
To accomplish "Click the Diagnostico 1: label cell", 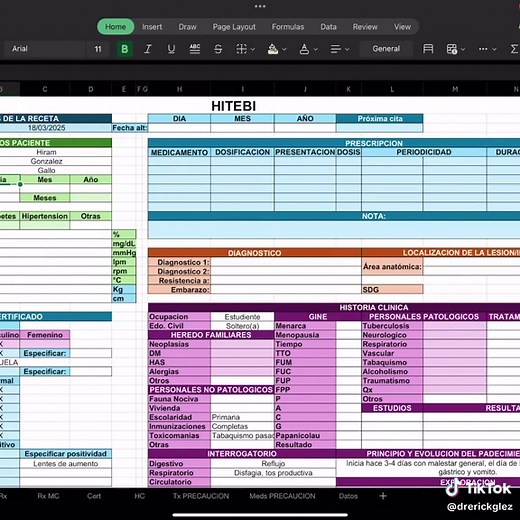I will [179, 262].
